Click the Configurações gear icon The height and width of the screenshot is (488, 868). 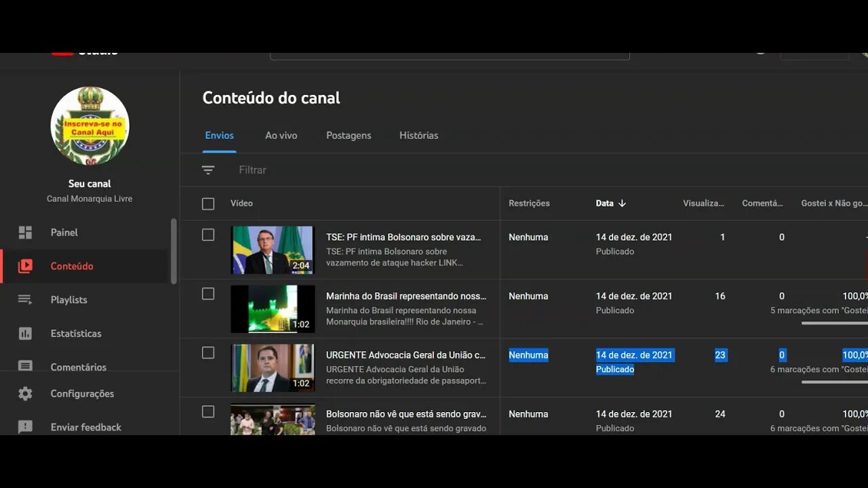[x=25, y=394]
